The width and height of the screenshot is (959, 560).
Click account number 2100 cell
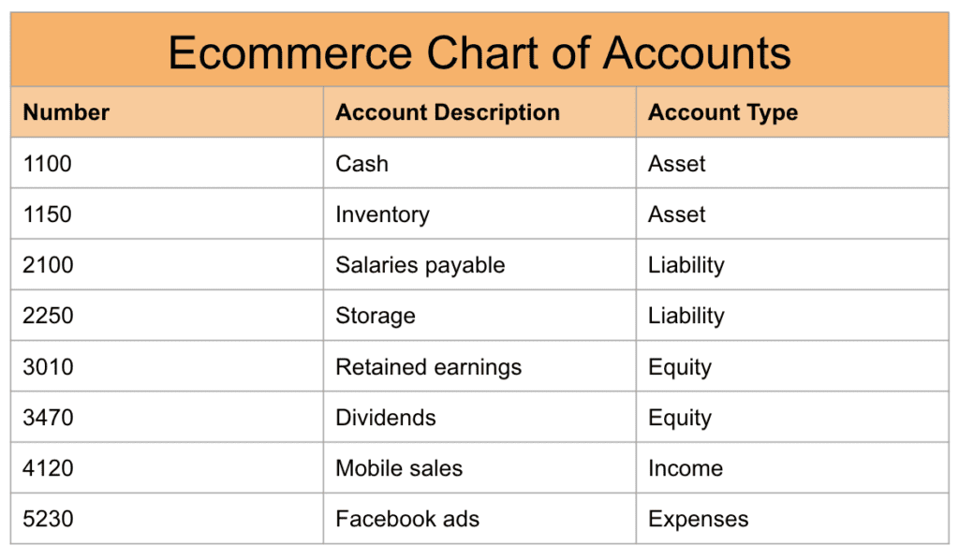(x=48, y=265)
